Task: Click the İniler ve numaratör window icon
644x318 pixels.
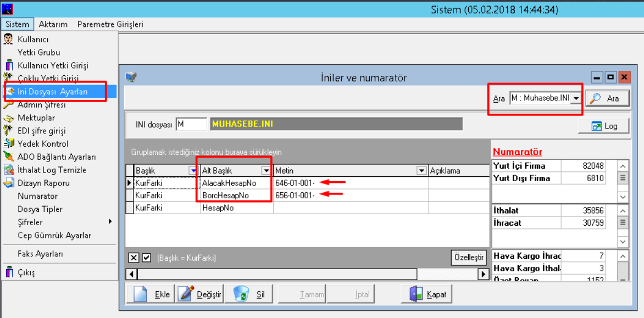Action: 131,77
